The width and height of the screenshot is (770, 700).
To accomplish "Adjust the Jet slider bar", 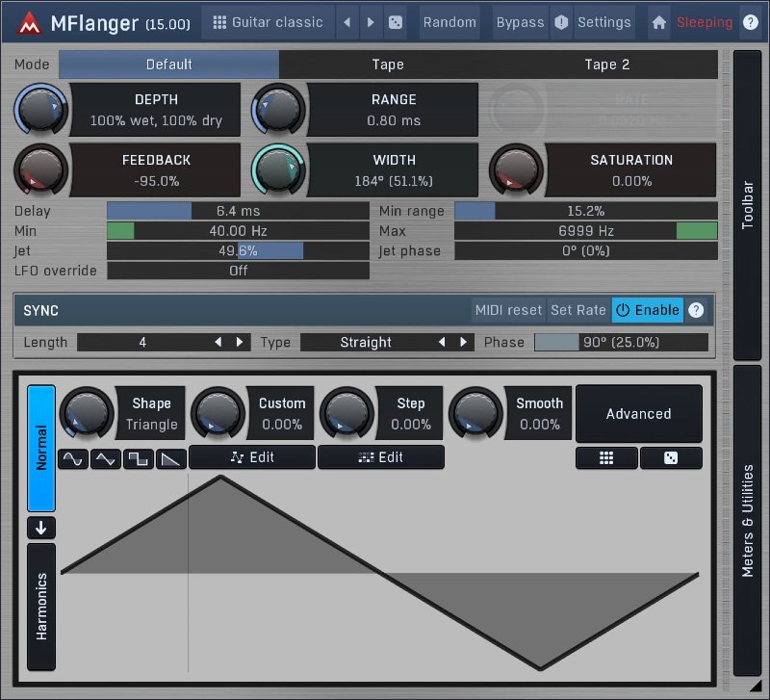I will 238,250.
